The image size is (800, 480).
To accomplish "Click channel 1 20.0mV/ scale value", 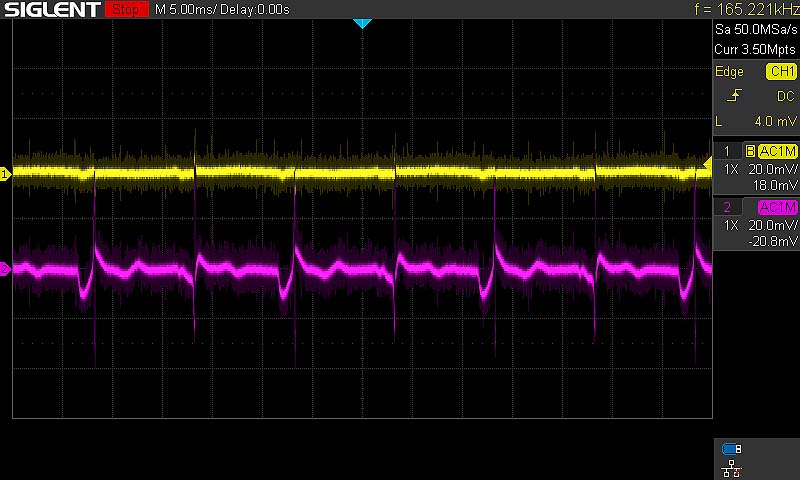I will click(x=772, y=169).
